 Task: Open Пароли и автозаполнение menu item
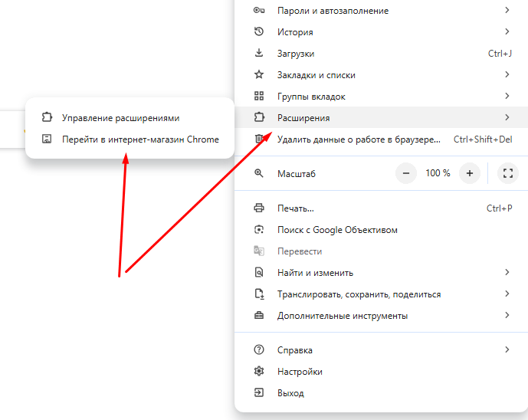(381, 11)
